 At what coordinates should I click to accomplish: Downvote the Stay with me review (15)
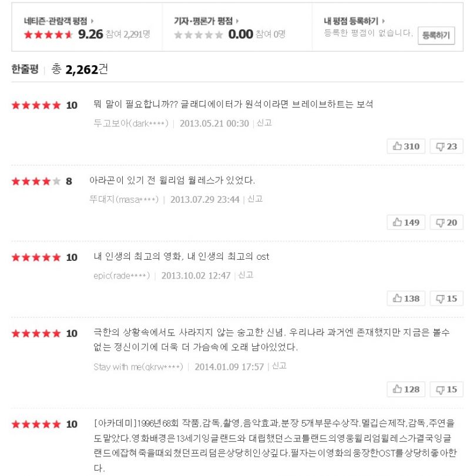coord(446,389)
